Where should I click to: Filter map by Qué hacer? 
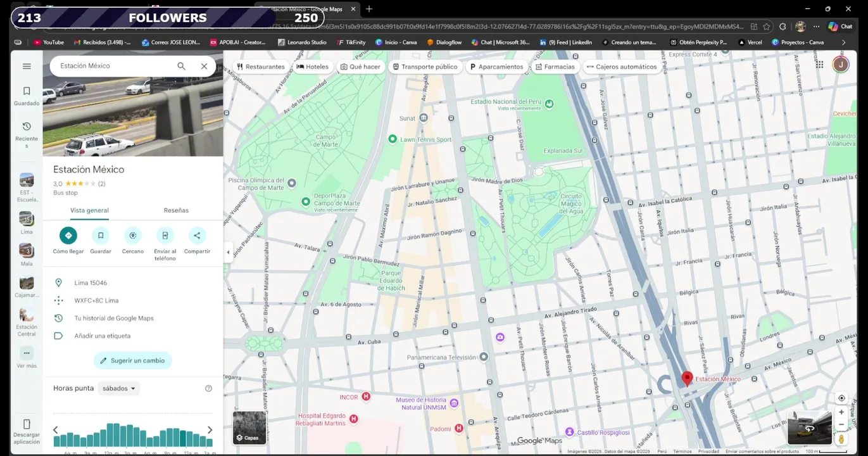[360, 66]
